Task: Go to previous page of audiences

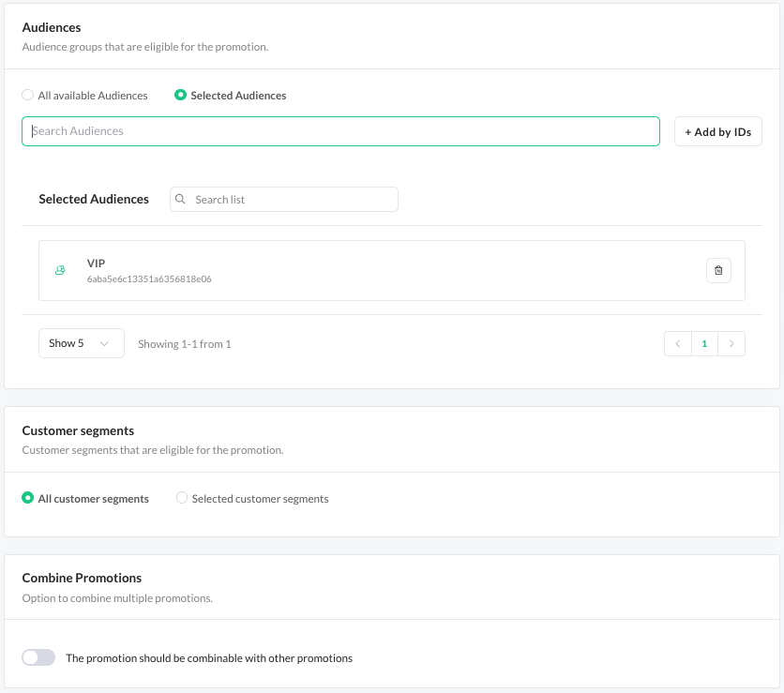Action: click(x=678, y=343)
